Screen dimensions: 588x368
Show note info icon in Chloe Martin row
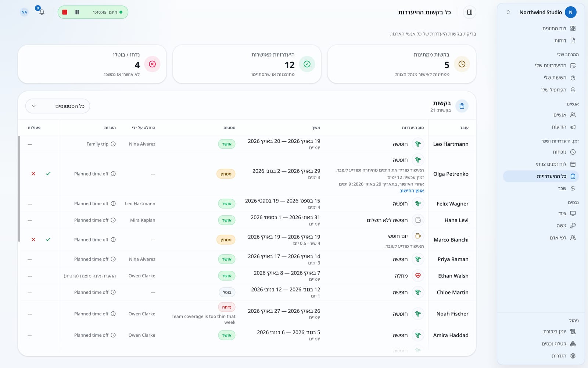pos(113,292)
